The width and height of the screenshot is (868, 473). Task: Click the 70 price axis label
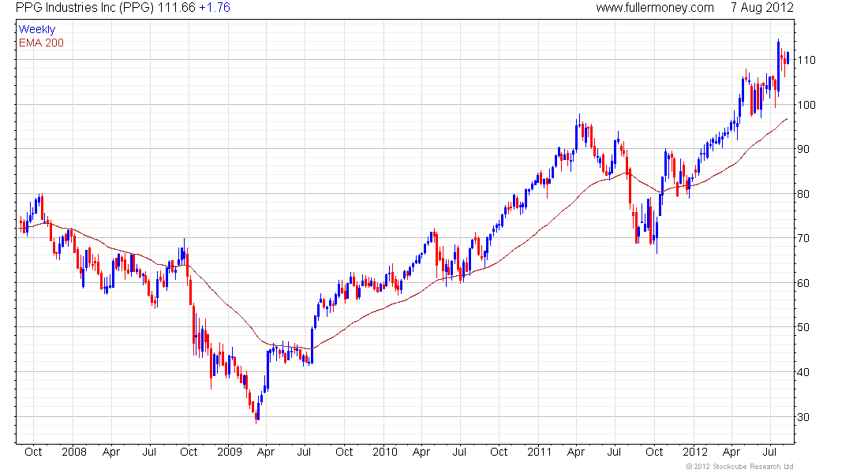(x=803, y=238)
